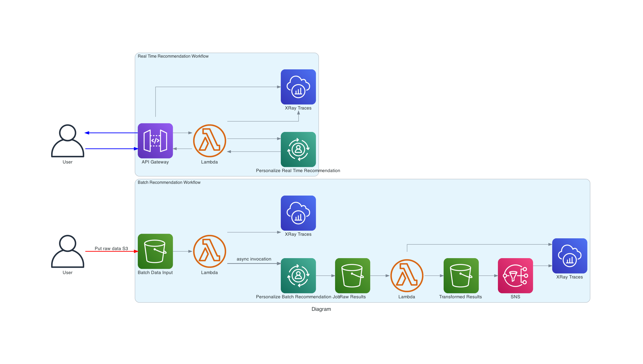The width and height of the screenshot is (643, 364).
Task: Select the Batch Data Input S3 bucket
Action: [155, 251]
